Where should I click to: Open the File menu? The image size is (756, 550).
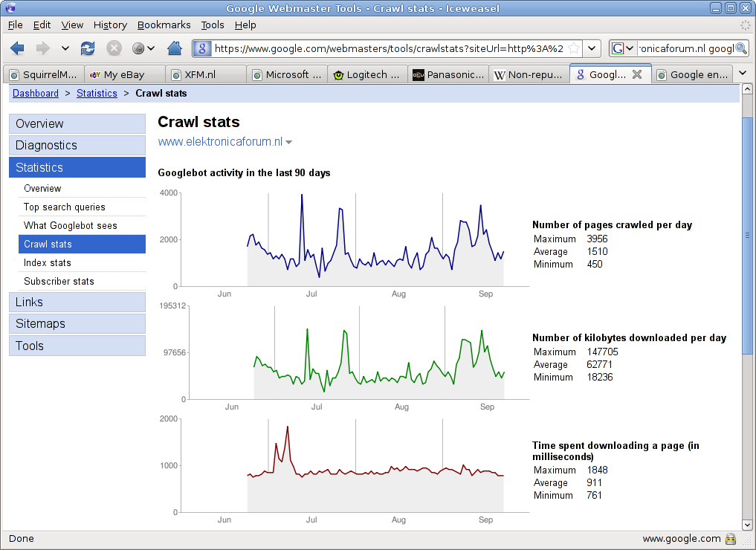(x=15, y=25)
